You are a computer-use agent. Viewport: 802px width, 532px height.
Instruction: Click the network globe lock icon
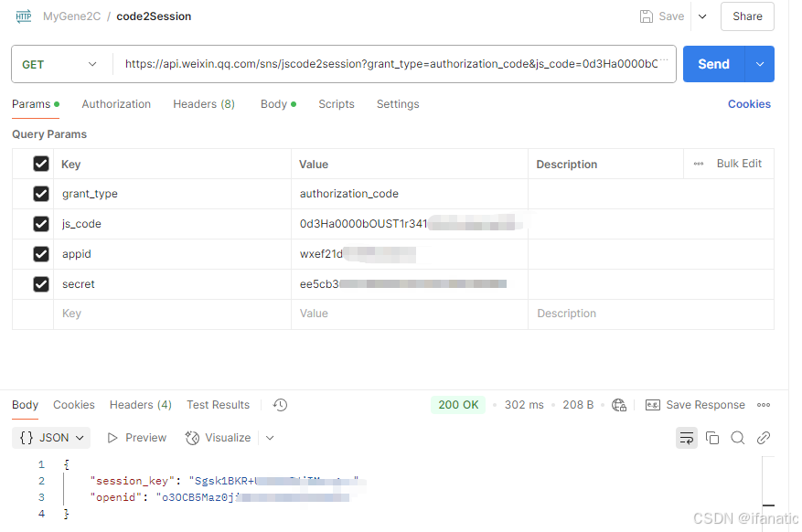click(619, 405)
